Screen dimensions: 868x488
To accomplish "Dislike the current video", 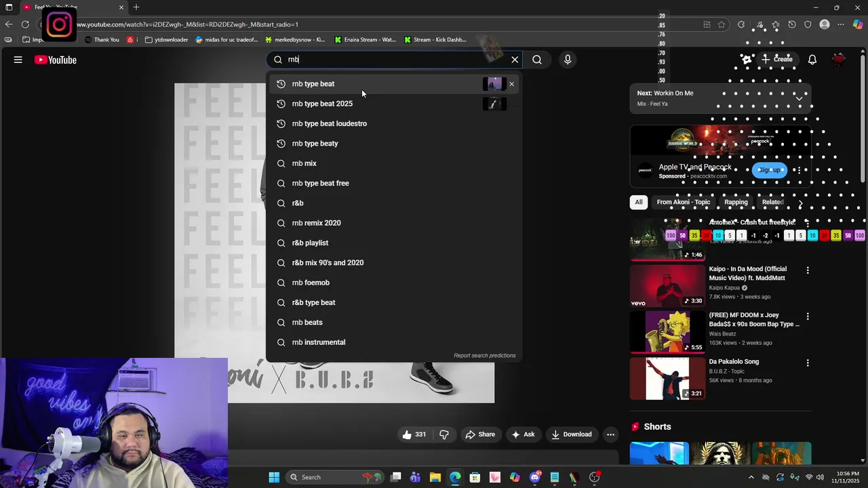I will [445, 434].
